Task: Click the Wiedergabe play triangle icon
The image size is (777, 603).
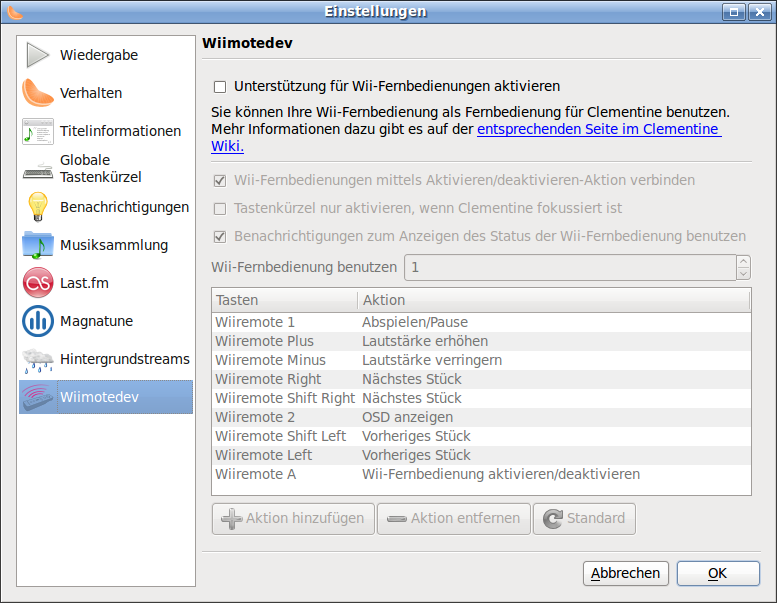Action: (38, 55)
